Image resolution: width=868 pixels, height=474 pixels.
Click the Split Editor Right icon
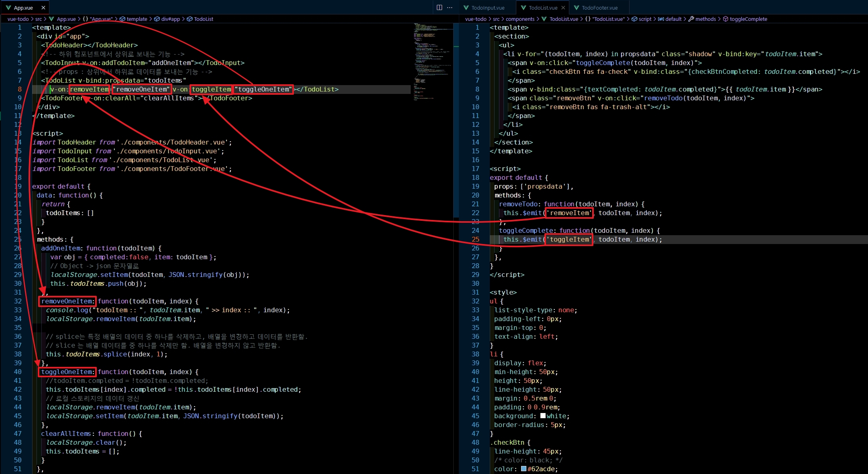[x=439, y=8]
